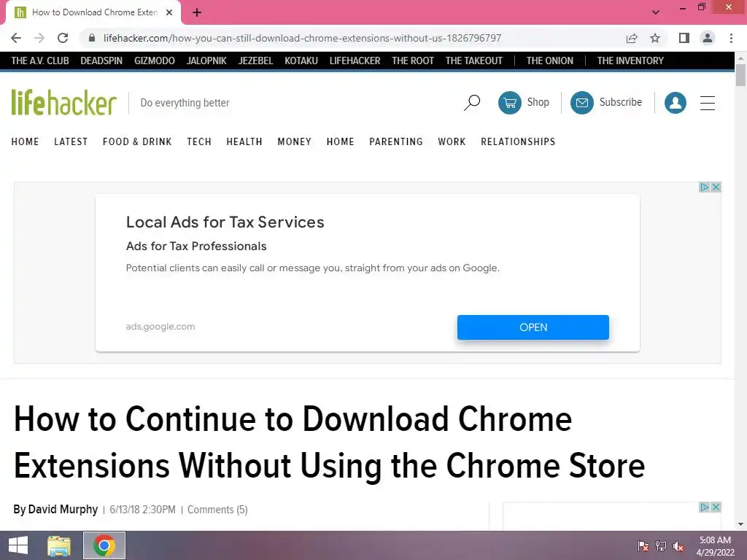The width and height of the screenshot is (747, 560).
Task: Select WORK section
Action: [x=452, y=141]
